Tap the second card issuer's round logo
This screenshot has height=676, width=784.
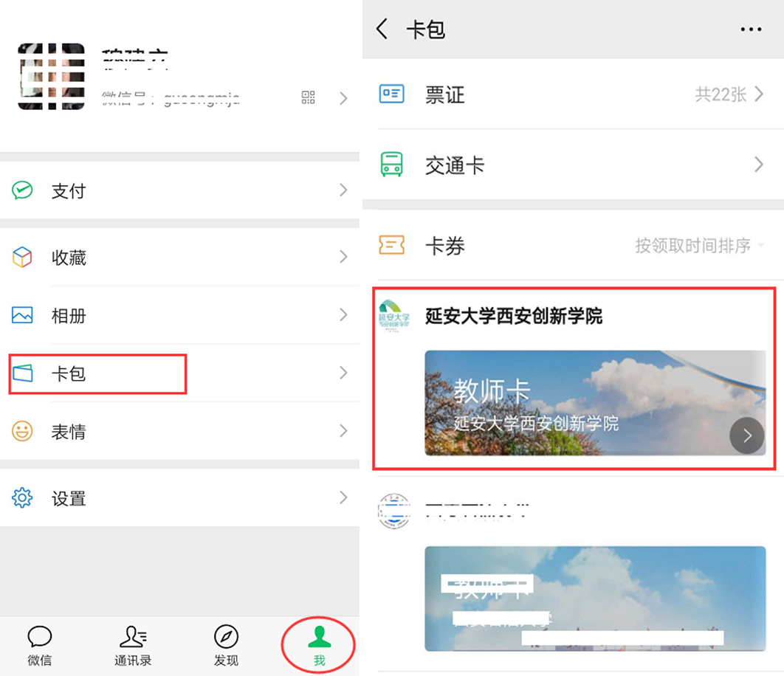(394, 511)
